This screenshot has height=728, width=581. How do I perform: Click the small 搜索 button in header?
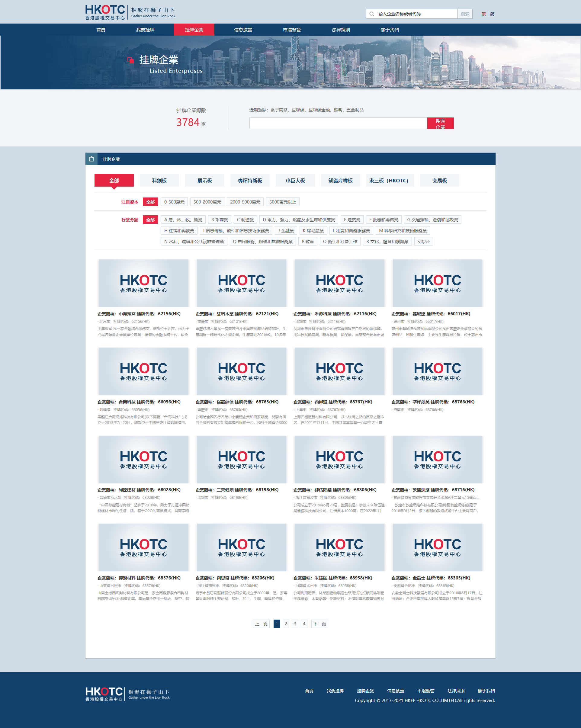[x=465, y=14]
